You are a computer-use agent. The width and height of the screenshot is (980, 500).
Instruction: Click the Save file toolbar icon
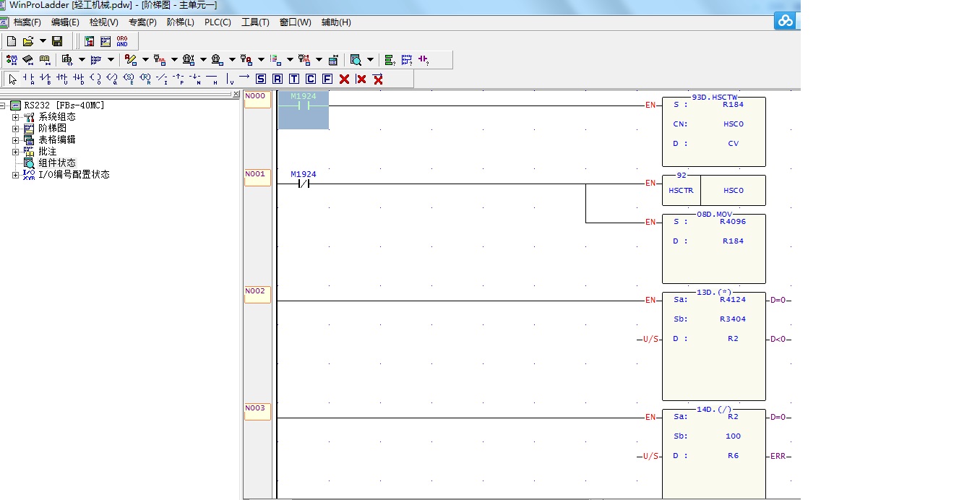(x=57, y=41)
